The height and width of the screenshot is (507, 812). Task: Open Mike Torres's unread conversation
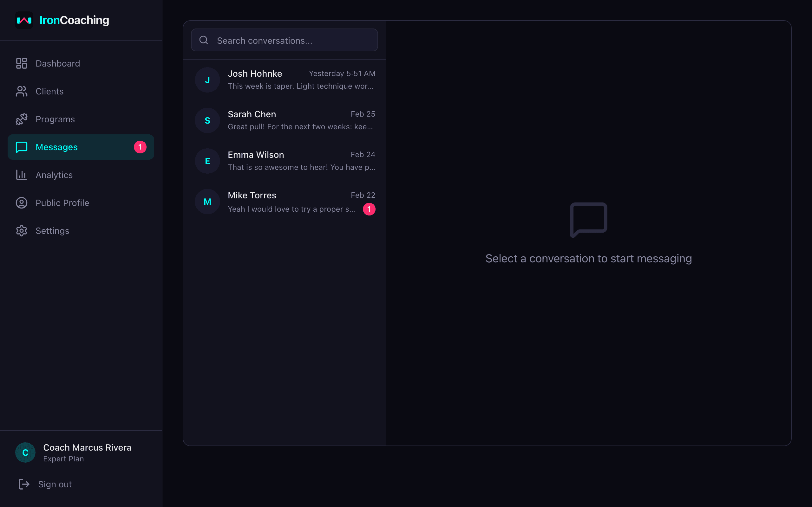pyautogui.click(x=284, y=201)
